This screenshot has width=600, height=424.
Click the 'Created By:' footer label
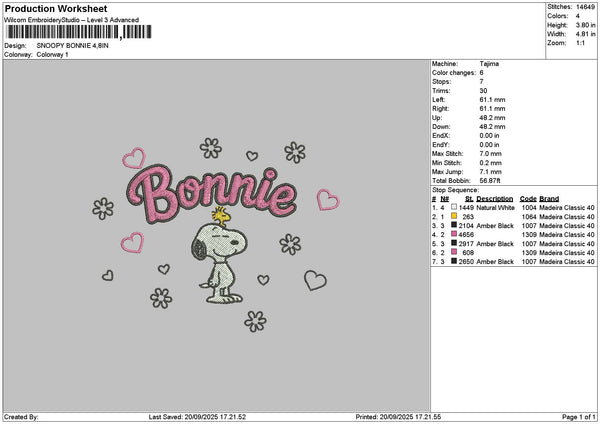coord(21,417)
